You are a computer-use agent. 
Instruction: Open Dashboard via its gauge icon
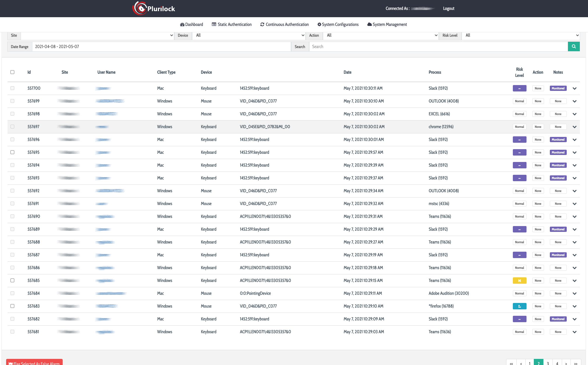coord(182,24)
